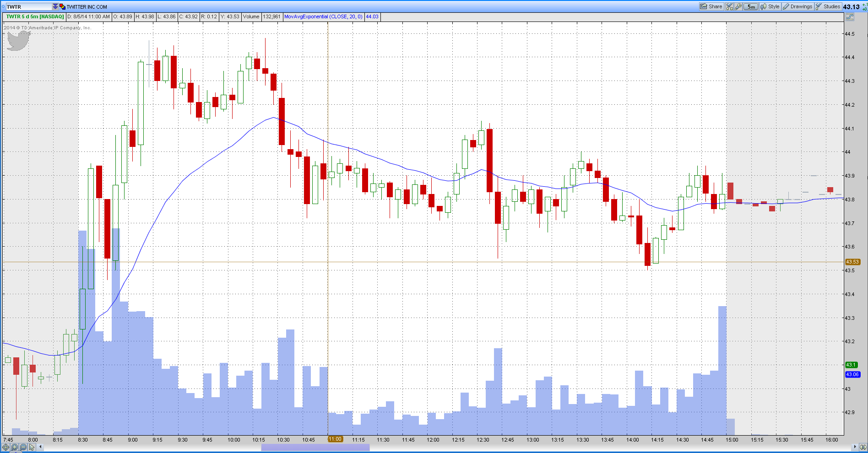The height and width of the screenshot is (453, 868).
Task: Click the 9:00 time axis label
Action: 133,440
